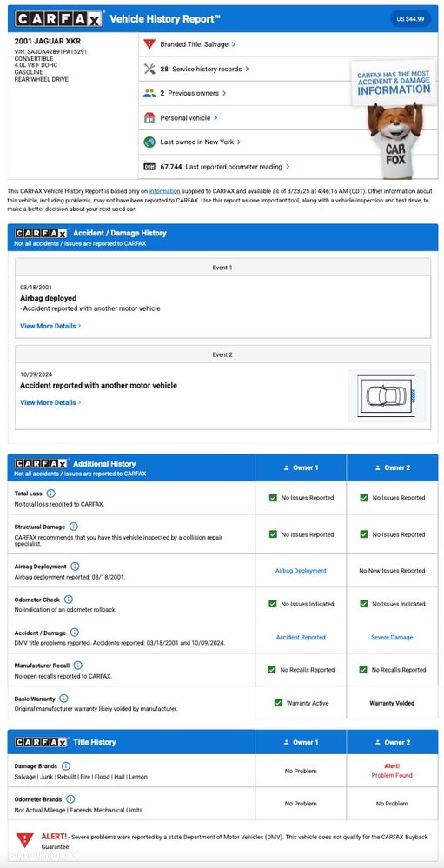Click the previous owners people icon
This screenshot has height=868, width=444.
click(149, 93)
